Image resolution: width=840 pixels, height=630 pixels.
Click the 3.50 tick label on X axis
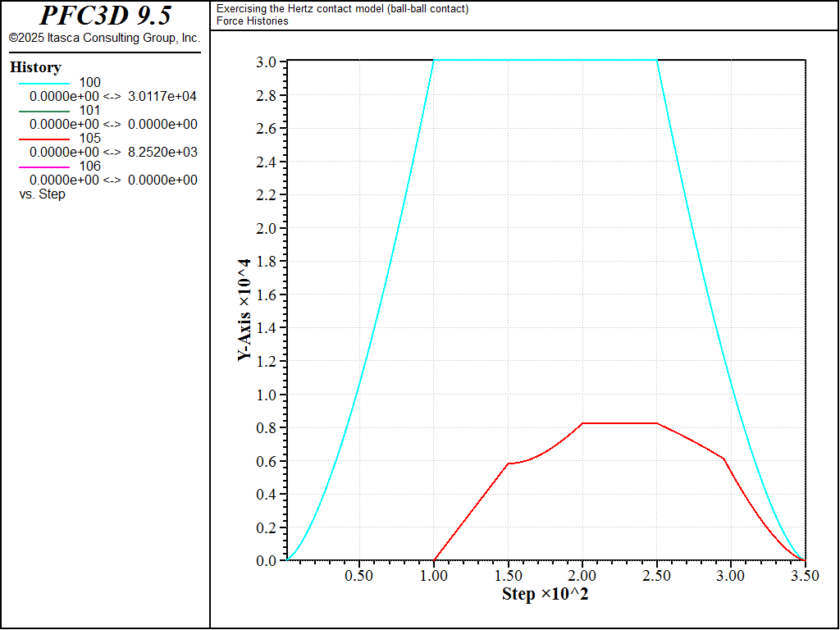806,576
